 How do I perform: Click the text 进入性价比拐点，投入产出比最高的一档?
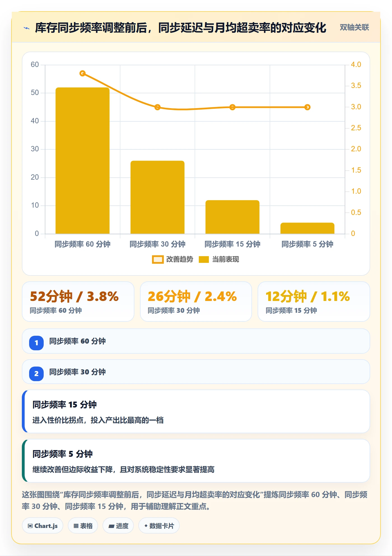pos(98,420)
